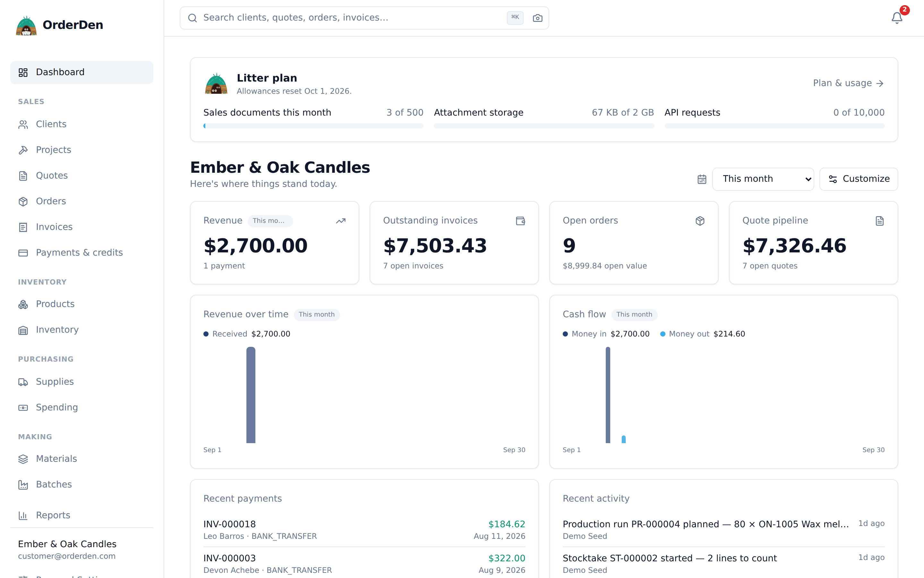Click the Invoices receipt icon

pyautogui.click(x=23, y=227)
